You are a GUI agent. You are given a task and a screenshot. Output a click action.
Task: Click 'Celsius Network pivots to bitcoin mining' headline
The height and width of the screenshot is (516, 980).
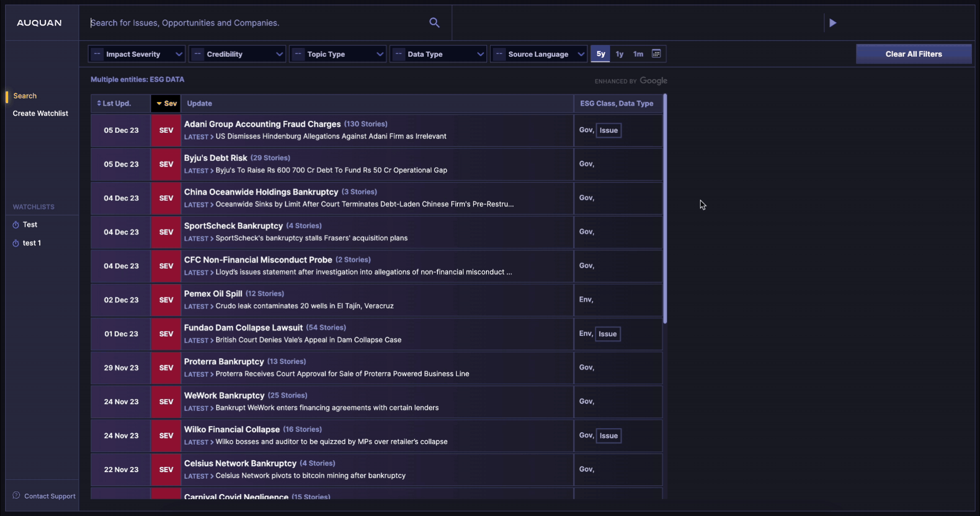pyautogui.click(x=310, y=476)
